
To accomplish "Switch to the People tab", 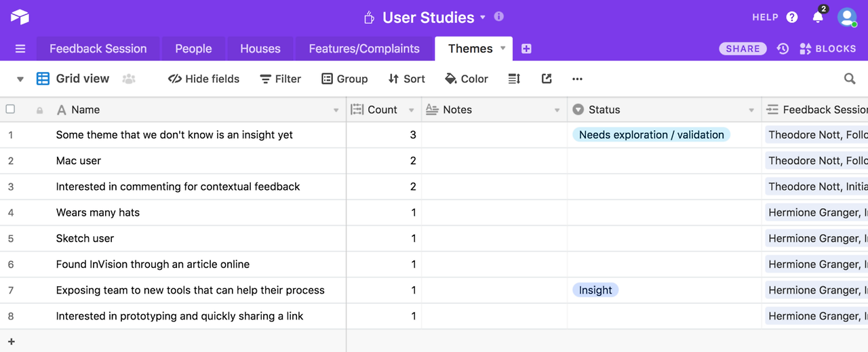I will [193, 49].
